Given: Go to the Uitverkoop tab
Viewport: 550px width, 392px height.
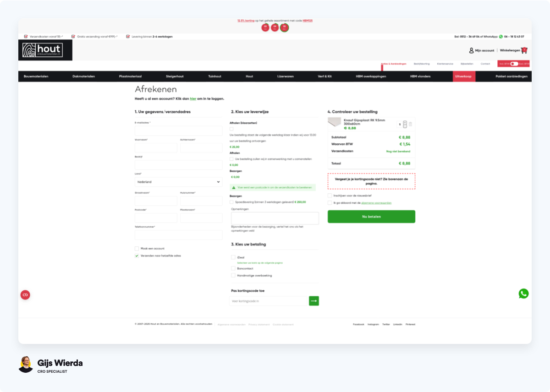Looking at the screenshot, I should coord(464,76).
